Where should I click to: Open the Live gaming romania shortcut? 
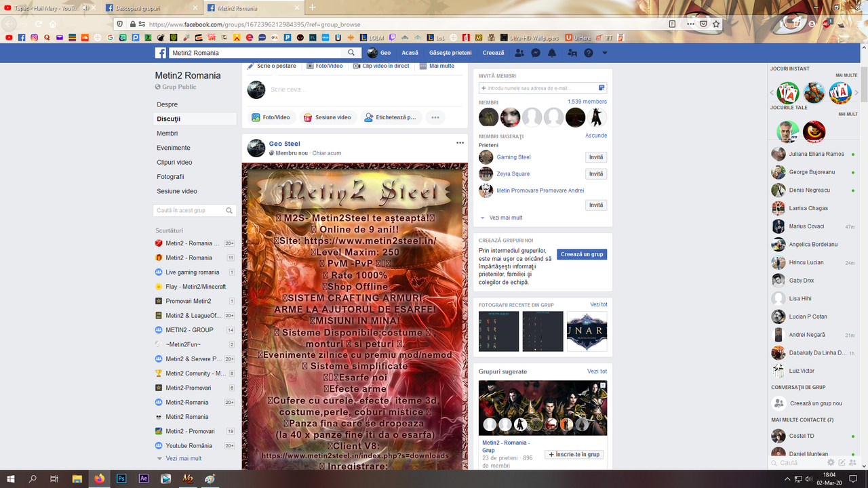point(192,272)
